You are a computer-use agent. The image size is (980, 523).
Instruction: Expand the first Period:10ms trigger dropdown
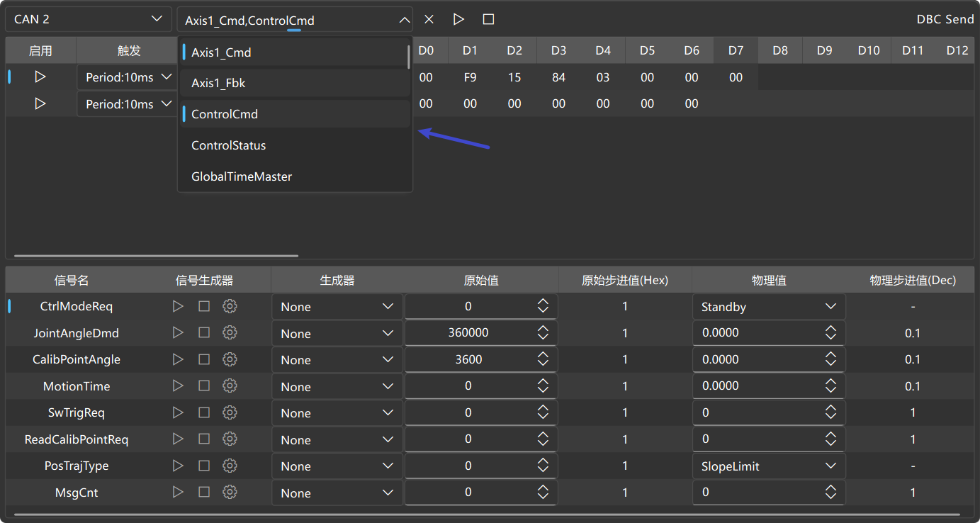click(x=127, y=77)
